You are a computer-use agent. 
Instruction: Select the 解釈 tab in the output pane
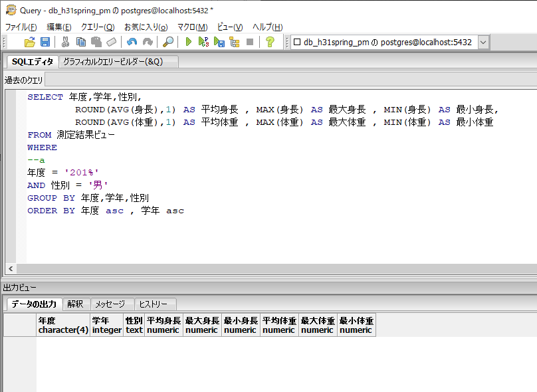click(x=75, y=304)
